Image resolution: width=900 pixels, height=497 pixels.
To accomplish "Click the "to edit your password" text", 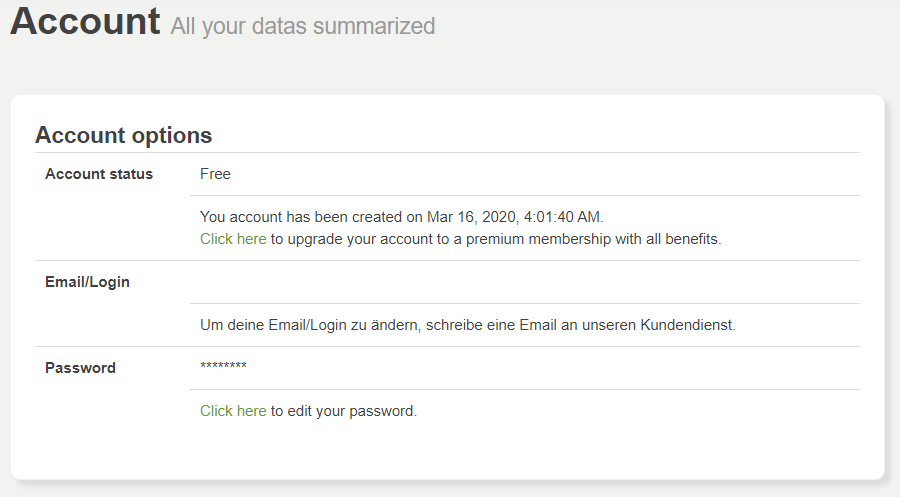I will pos(343,411).
